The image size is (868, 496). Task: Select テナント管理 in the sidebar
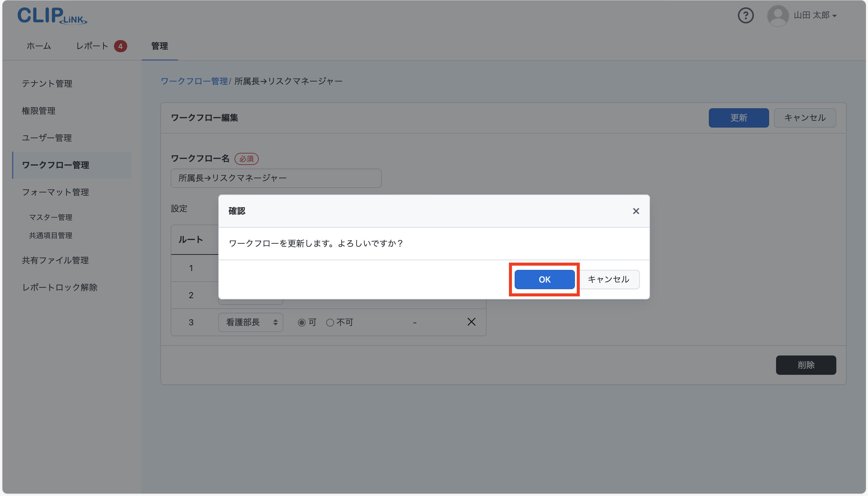(47, 84)
